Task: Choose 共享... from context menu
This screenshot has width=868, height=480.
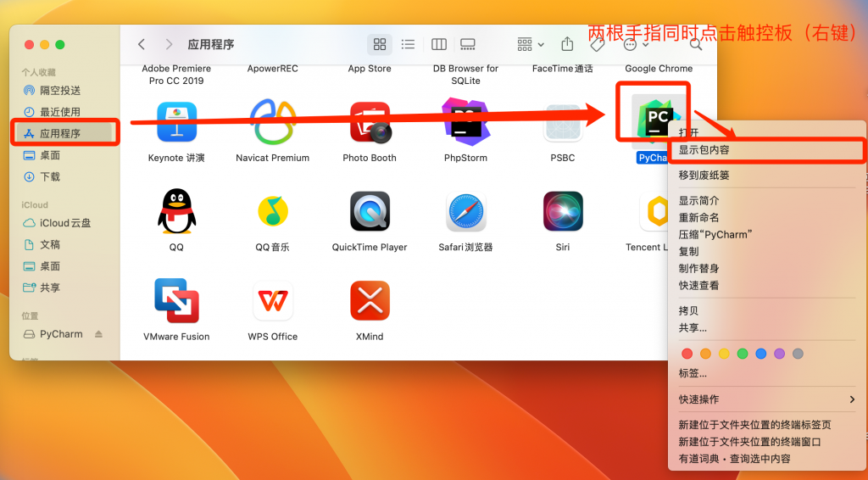Action: pyautogui.click(x=767, y=327)
